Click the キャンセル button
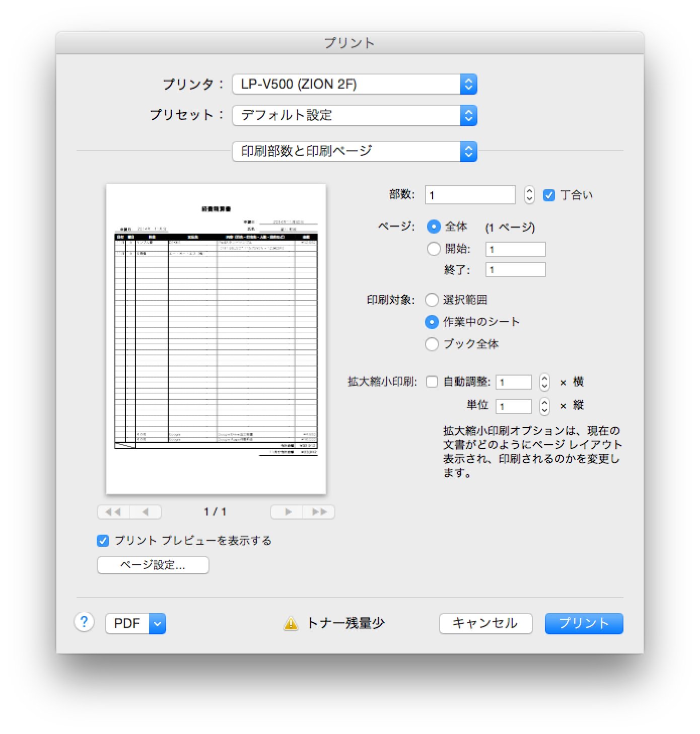The image size is (700, 734). [485, 624]
